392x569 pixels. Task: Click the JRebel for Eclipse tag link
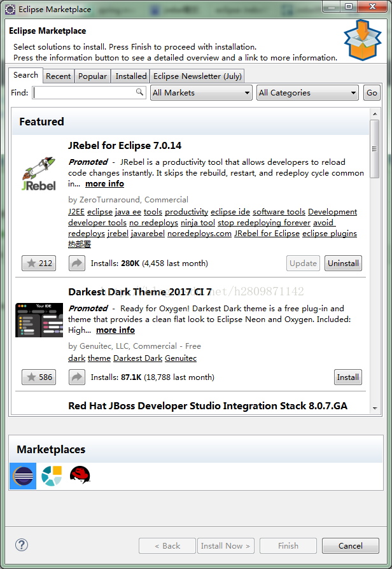pos(267,234)
